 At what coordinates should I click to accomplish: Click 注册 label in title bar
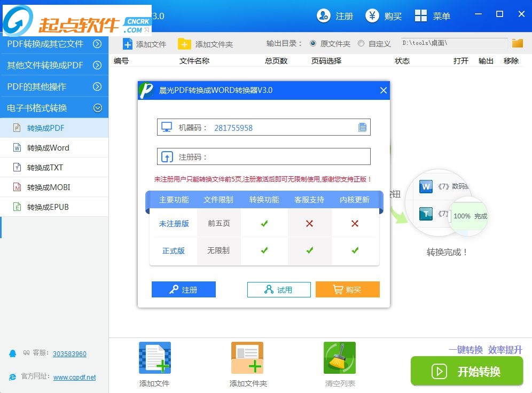(x=345, y=16)
